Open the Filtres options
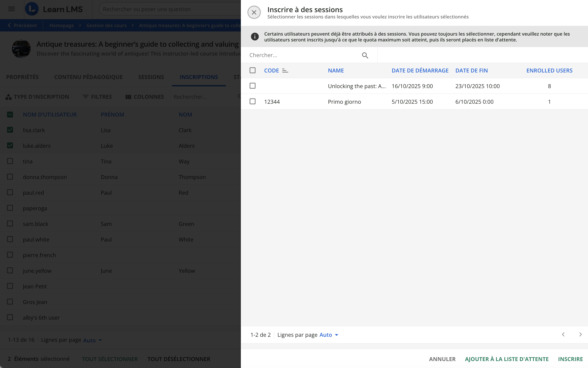588x368 pixels. point(97,97)
